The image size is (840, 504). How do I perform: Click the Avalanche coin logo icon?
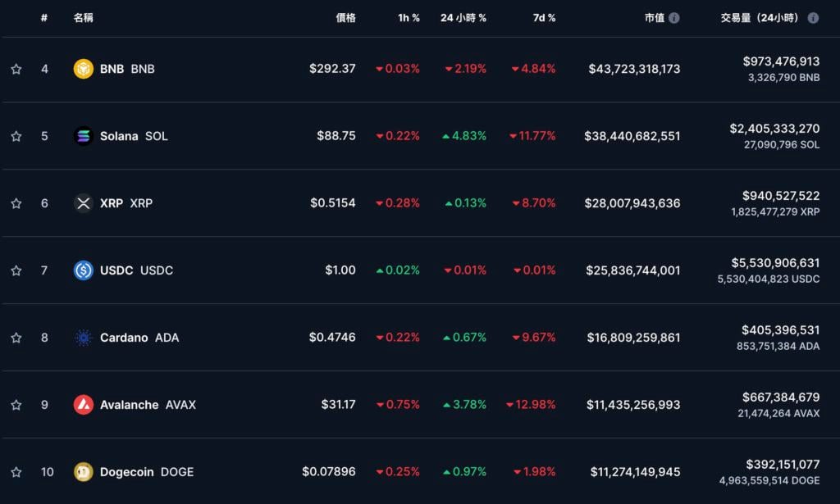click(x=84, y=405)
